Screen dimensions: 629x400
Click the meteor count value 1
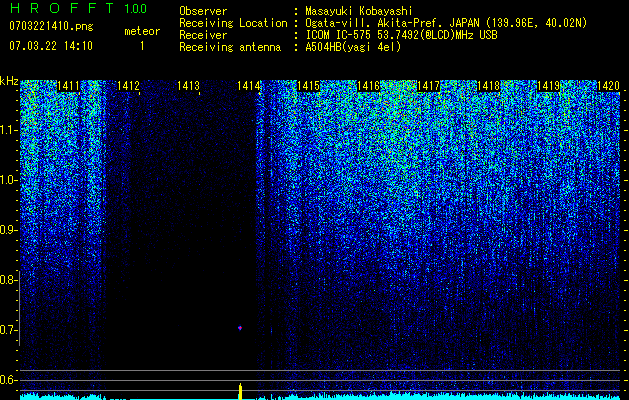tap(142, 46)
